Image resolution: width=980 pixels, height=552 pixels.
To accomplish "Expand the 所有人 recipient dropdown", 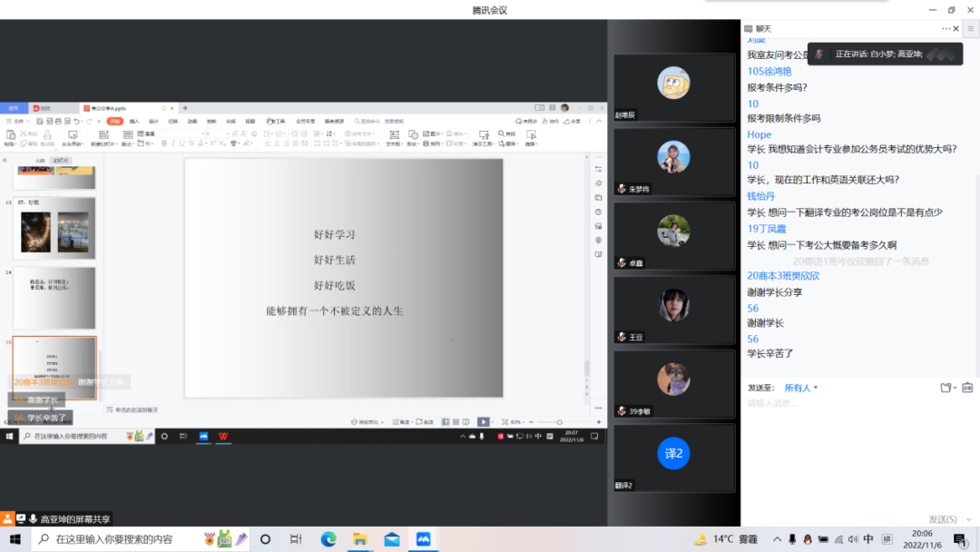I will tap(801, 388).
